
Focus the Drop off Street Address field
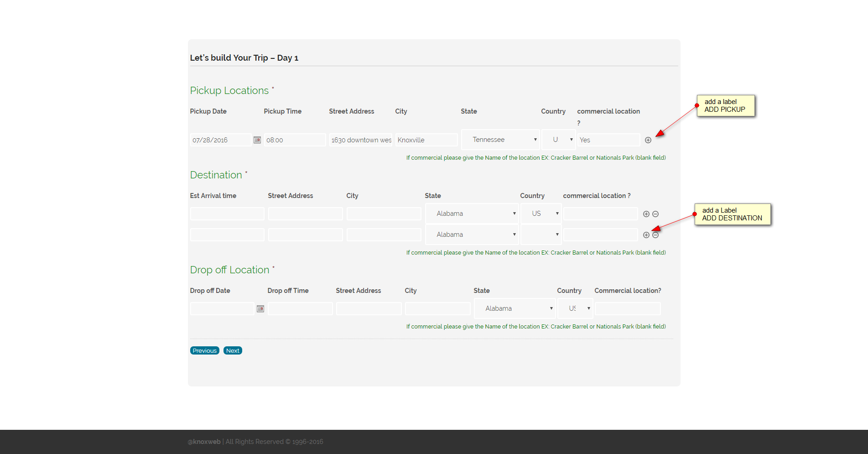pos(369,309)
